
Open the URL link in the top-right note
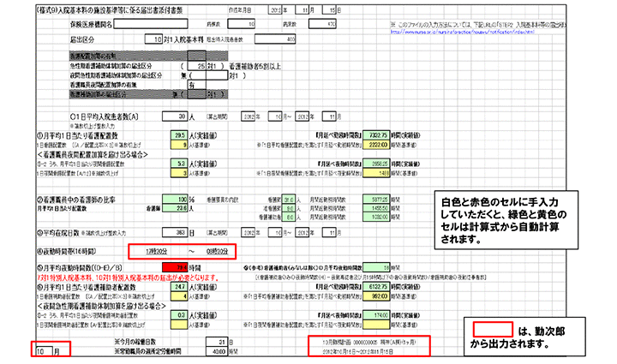click(463, 33)
